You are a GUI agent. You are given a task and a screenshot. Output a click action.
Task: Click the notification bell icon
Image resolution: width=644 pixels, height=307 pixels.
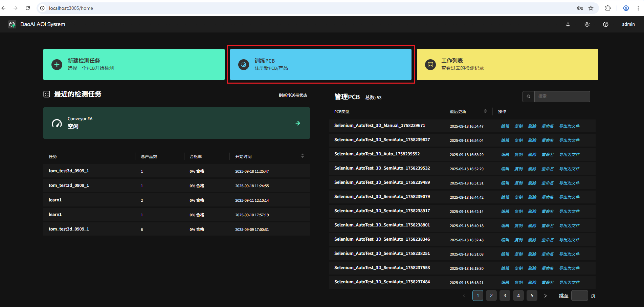[568, 24]
